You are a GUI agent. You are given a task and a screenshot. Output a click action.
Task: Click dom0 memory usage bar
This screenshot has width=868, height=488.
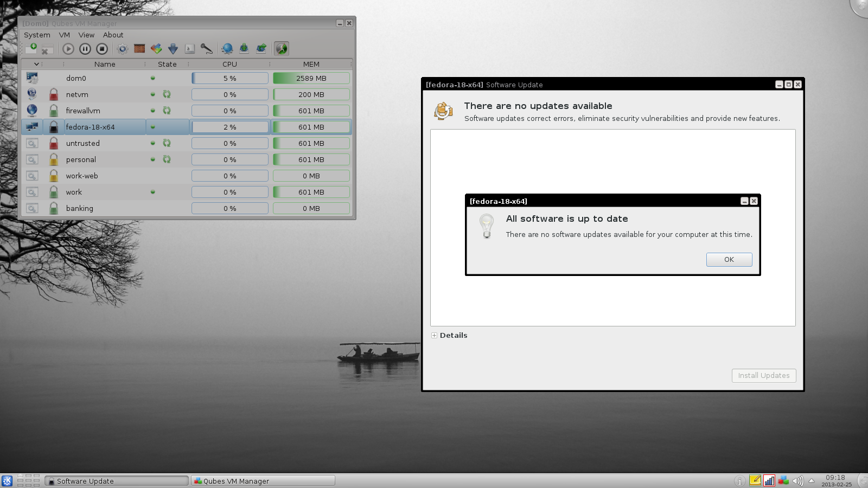pos(311,78)
